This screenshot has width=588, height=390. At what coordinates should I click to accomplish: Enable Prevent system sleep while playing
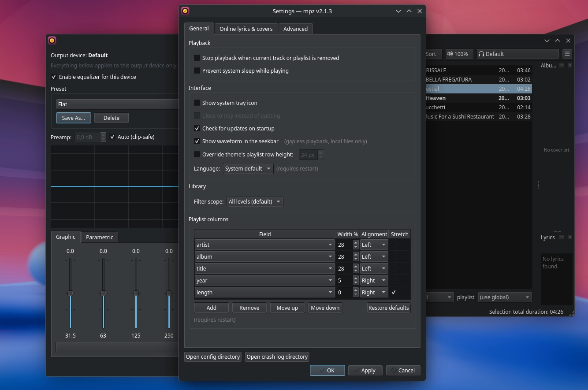tap(197, 71)
